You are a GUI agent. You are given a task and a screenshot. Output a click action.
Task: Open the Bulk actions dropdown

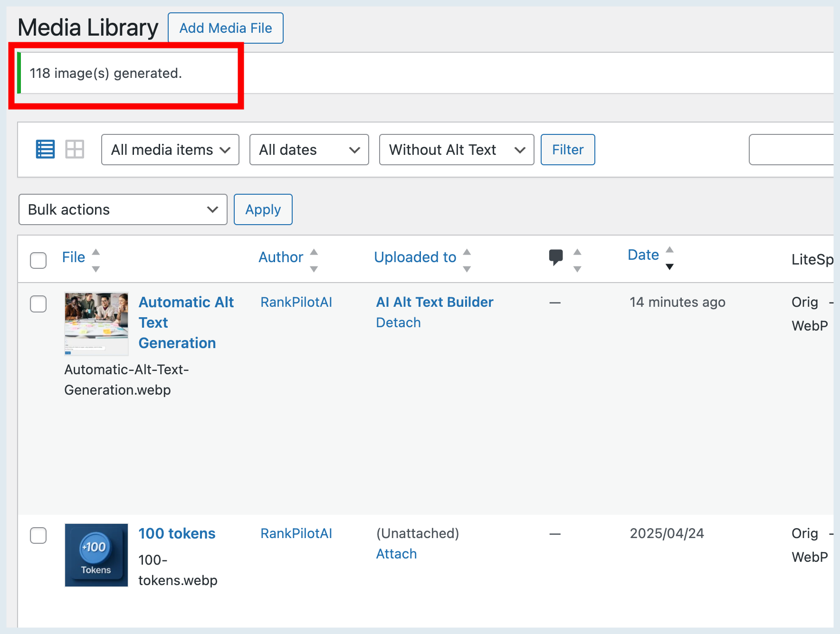[122, 209]
